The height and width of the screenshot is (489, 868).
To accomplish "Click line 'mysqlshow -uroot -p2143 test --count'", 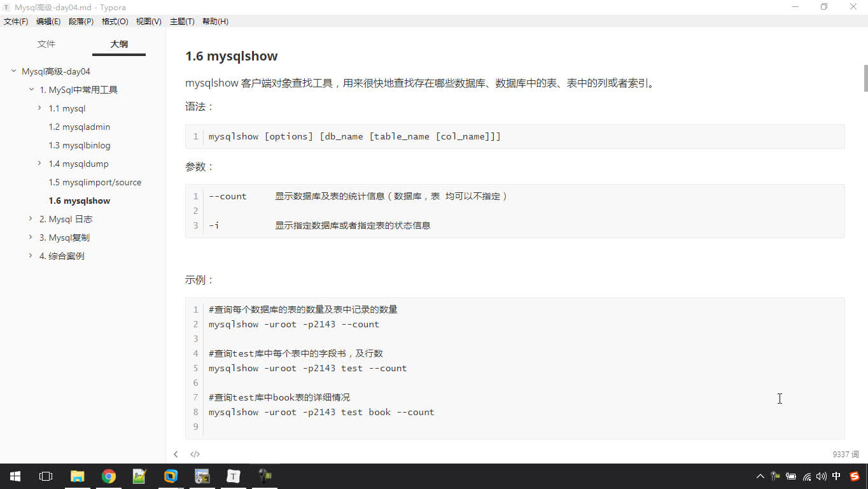I will (x=307, y=368).
